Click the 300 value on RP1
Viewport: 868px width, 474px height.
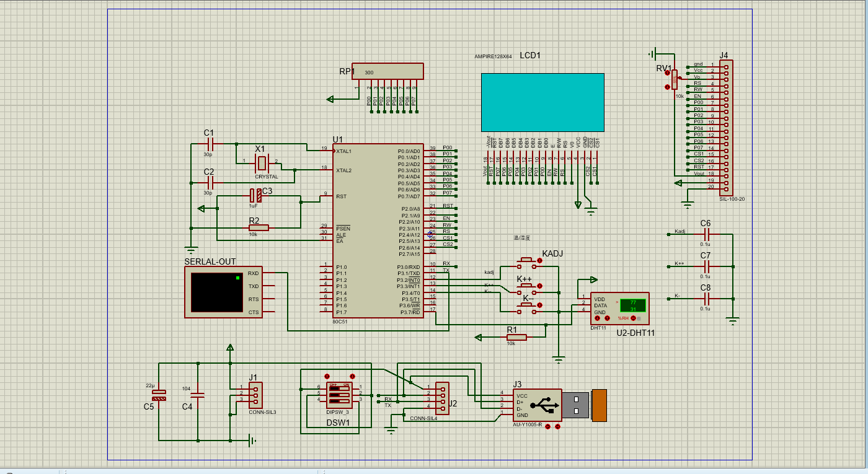pyautogui.click(x=369, y=72)
